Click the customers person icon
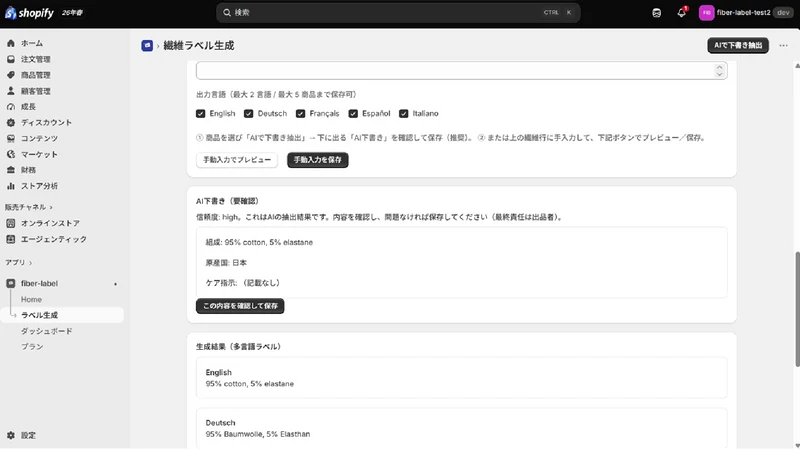This screenshot has height=450, width=800. 11,91
